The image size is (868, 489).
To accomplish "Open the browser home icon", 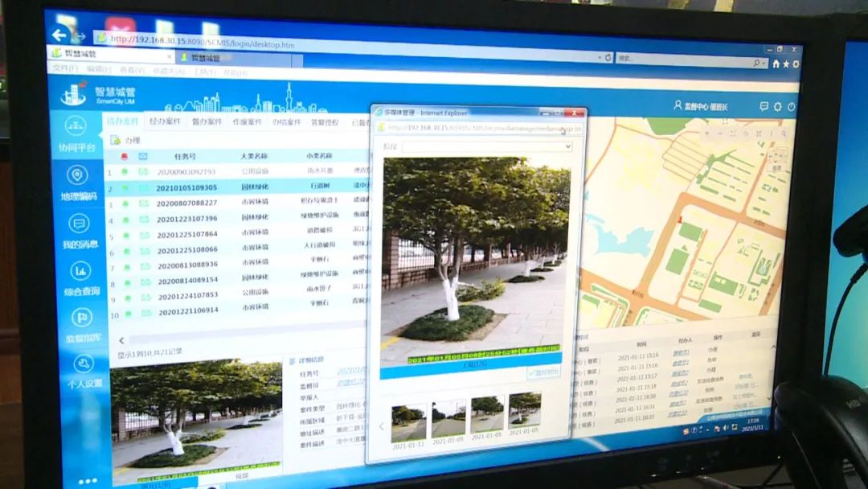I will pyautogui.click(x=776, y=64).
